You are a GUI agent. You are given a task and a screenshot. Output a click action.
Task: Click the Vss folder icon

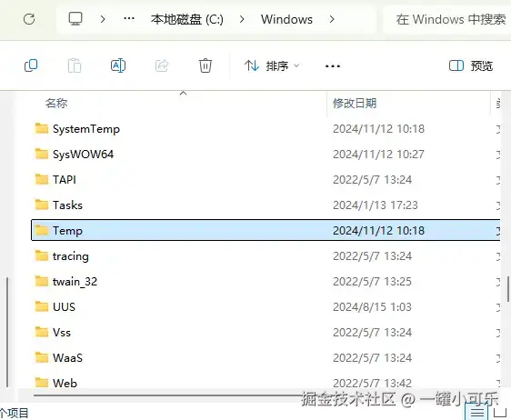(x=42, y=332)
